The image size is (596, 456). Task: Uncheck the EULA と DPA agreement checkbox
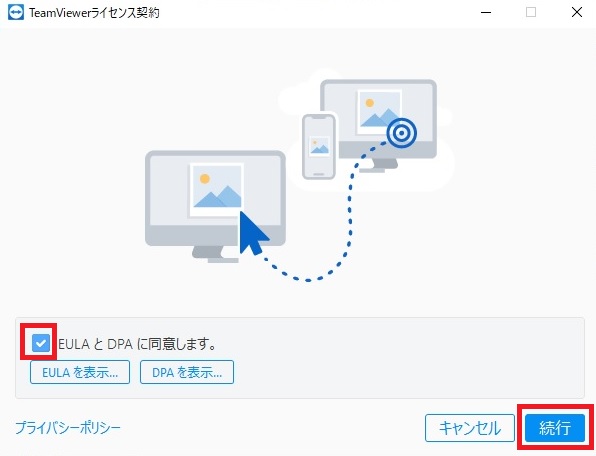click(41, 344)
